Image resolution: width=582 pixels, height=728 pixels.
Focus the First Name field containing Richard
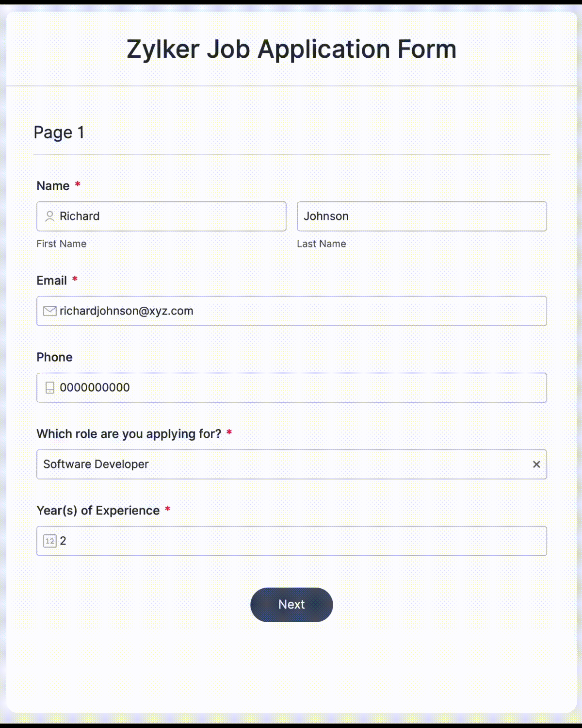170,216
